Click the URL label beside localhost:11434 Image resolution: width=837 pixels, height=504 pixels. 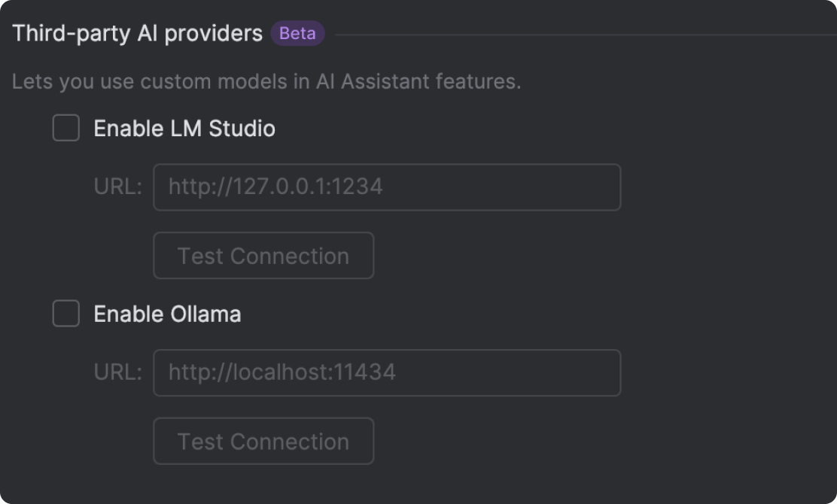click(117, 372)
